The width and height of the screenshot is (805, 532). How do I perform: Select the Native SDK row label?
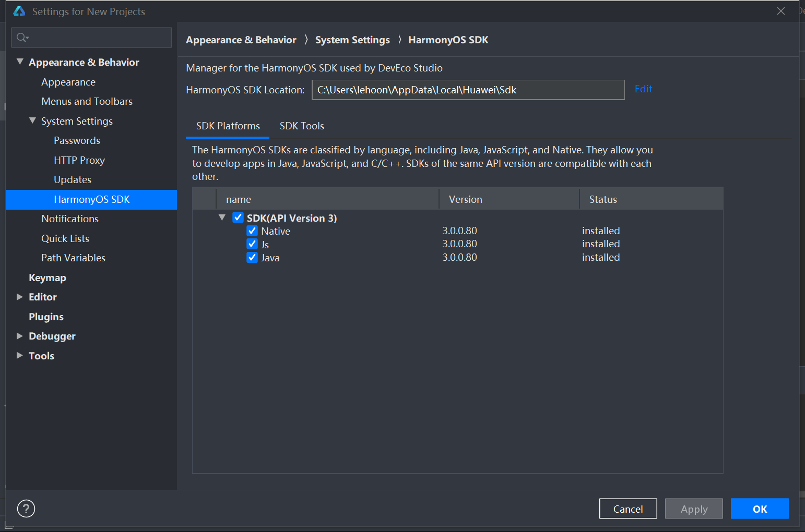276,231
